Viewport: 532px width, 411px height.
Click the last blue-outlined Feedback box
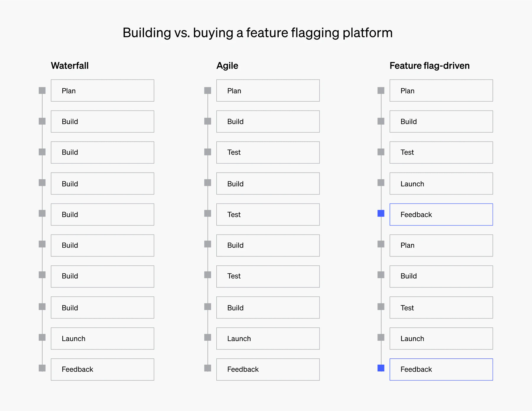(441, 369)
